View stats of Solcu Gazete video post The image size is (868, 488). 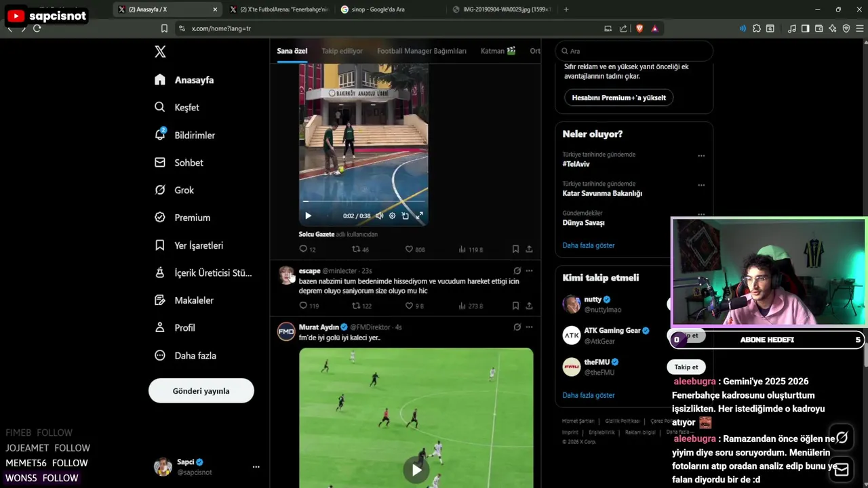point(471,249)
